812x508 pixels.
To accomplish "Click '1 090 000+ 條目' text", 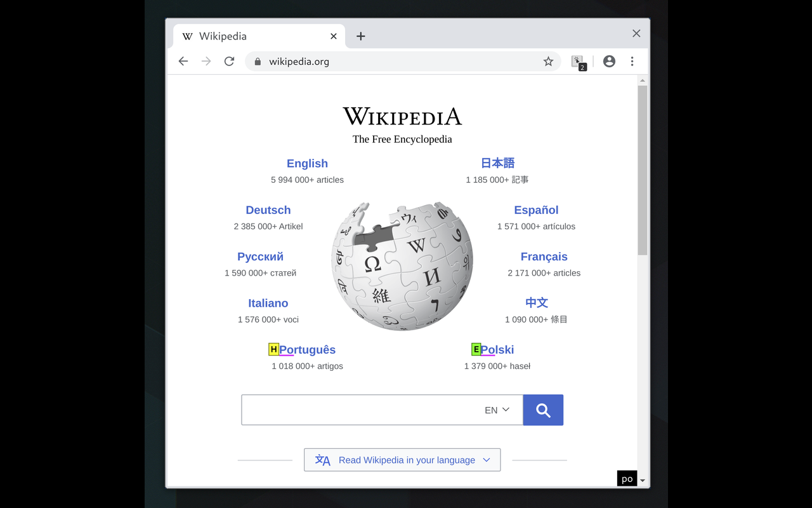I will point(537,319).
